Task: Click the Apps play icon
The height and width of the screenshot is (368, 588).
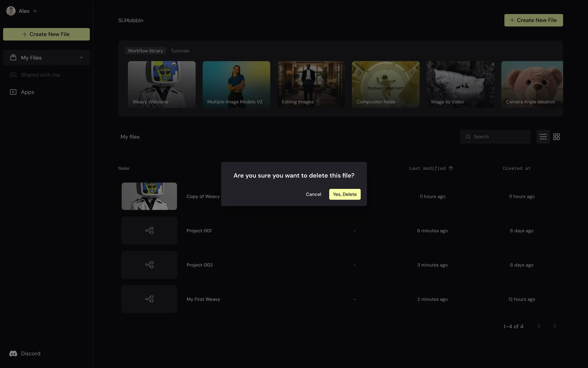Action: click(x=13, y=92)
